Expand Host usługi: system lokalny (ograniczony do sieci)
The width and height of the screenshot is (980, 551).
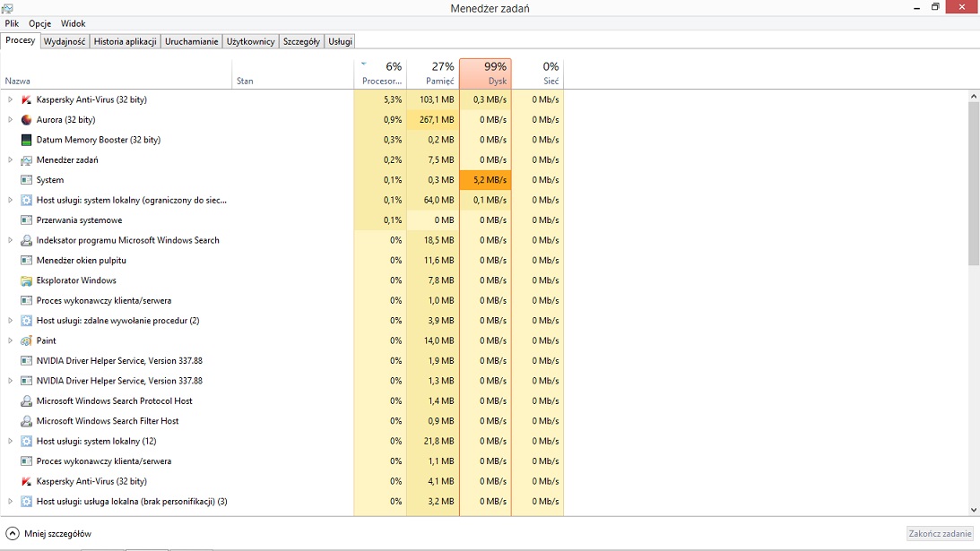pos(10,200)
